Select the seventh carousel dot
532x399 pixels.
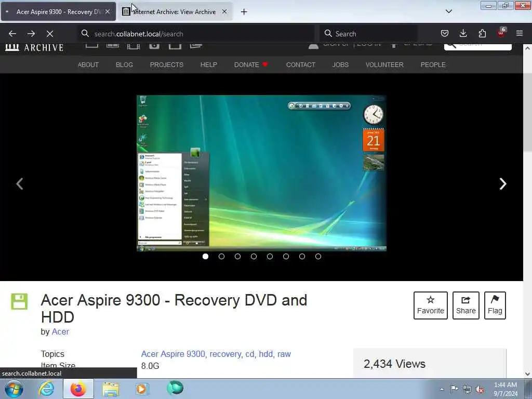coord(302,257)
